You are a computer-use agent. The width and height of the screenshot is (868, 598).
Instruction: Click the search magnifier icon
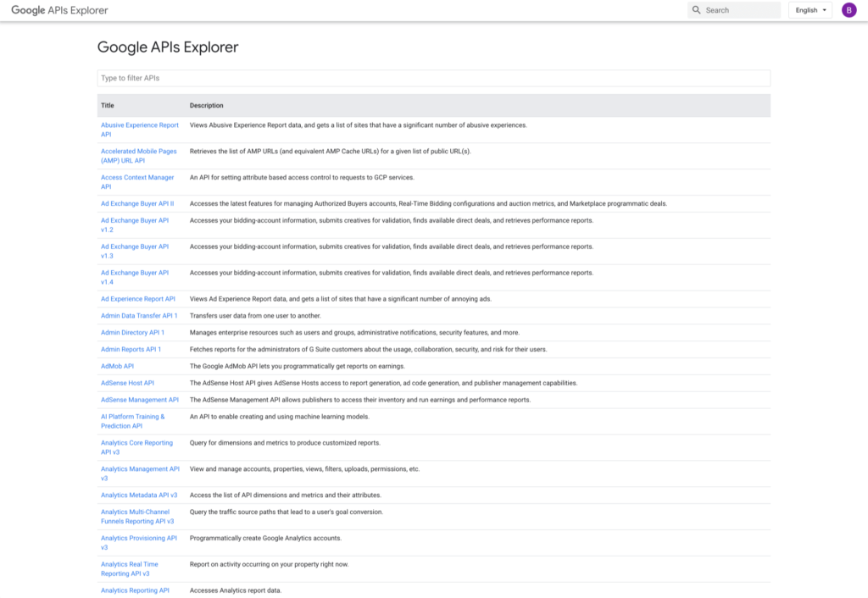tap(697, 10)
